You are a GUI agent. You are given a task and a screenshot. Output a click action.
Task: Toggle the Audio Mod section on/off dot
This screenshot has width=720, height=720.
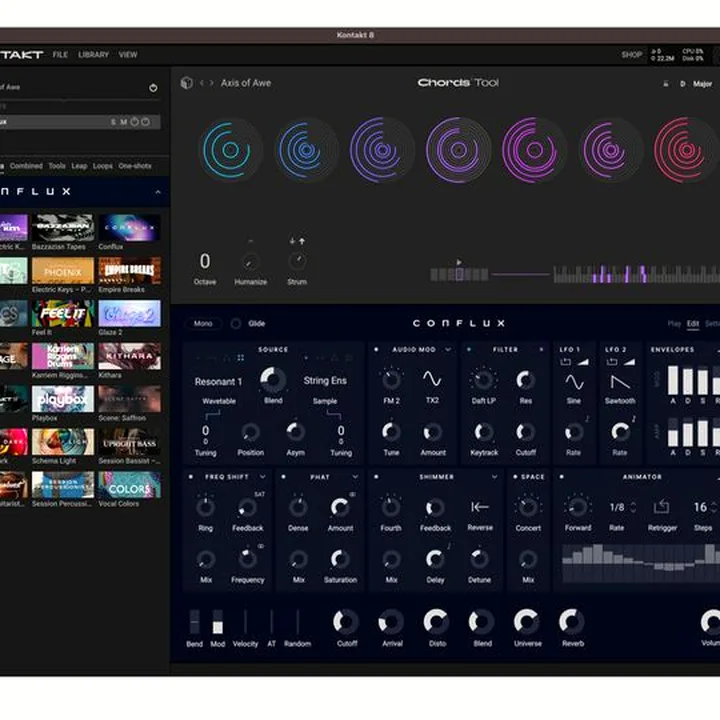[376, 349]
